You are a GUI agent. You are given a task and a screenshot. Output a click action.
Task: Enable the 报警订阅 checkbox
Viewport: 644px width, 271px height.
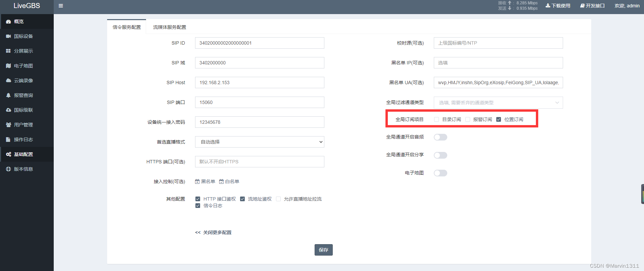click(x=468, y=119)
